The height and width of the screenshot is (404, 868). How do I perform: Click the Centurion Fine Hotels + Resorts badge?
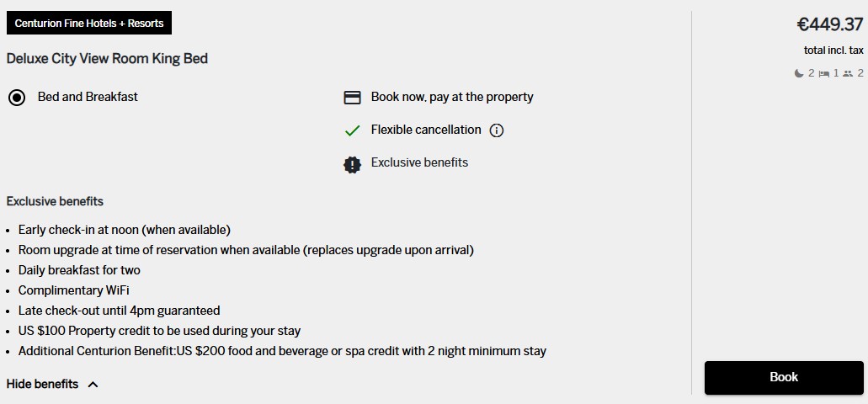89,24
